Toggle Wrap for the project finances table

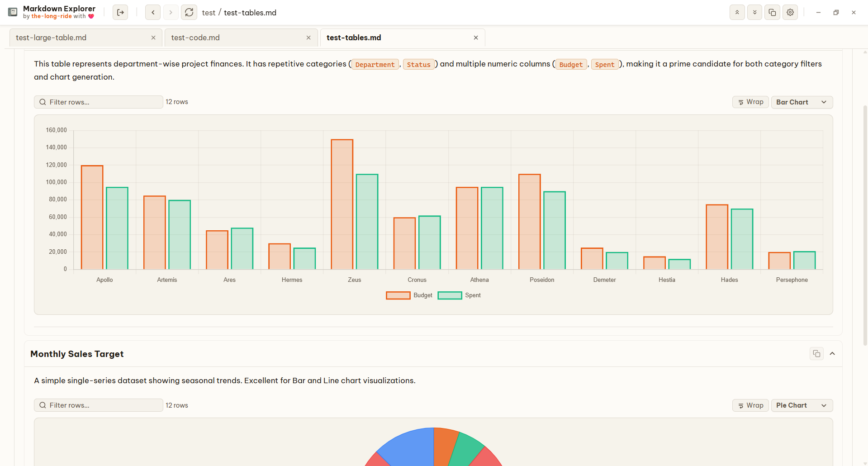pos(750,102)
